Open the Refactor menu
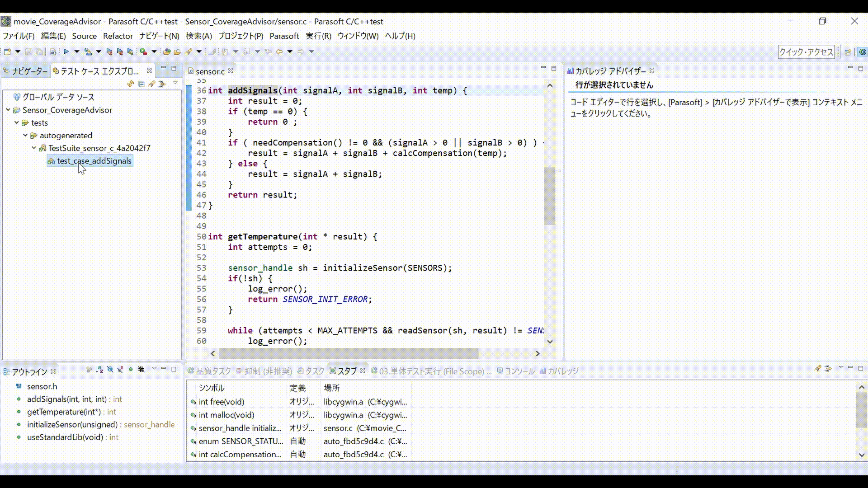 coord(118,36)
